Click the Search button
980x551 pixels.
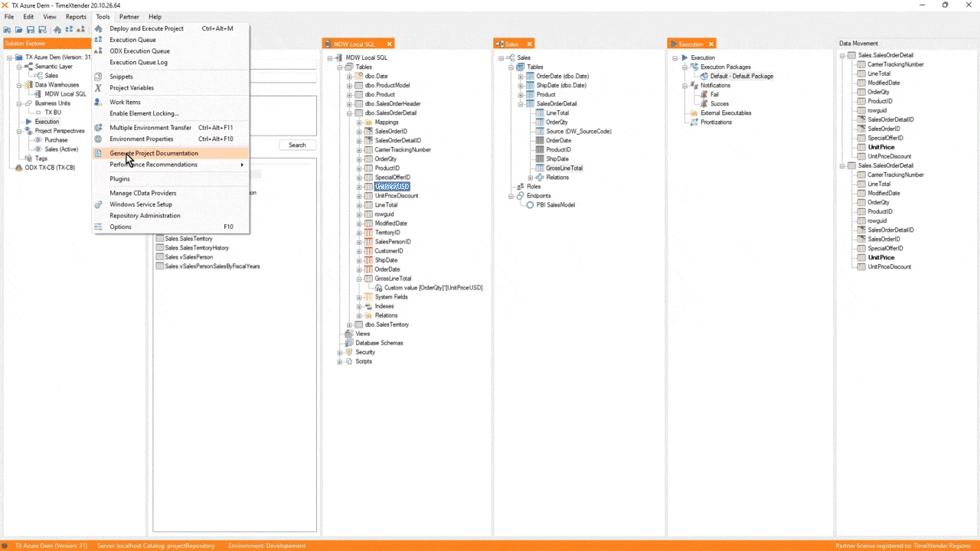coord(296,145)
